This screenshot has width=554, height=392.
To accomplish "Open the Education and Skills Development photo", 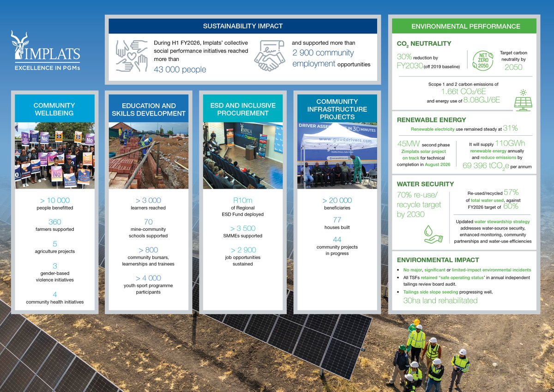I will pyautogui.click(x=149, y=155).
